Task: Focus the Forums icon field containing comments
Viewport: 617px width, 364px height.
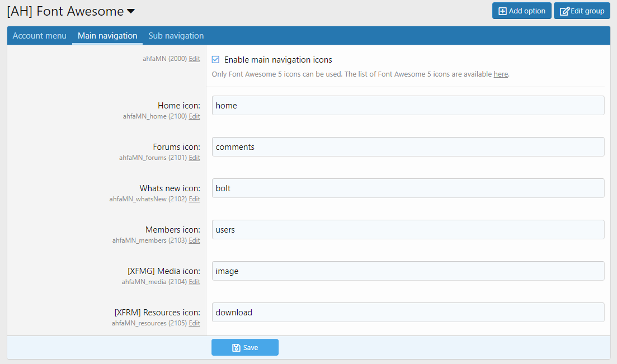Action: coord(408,147)
